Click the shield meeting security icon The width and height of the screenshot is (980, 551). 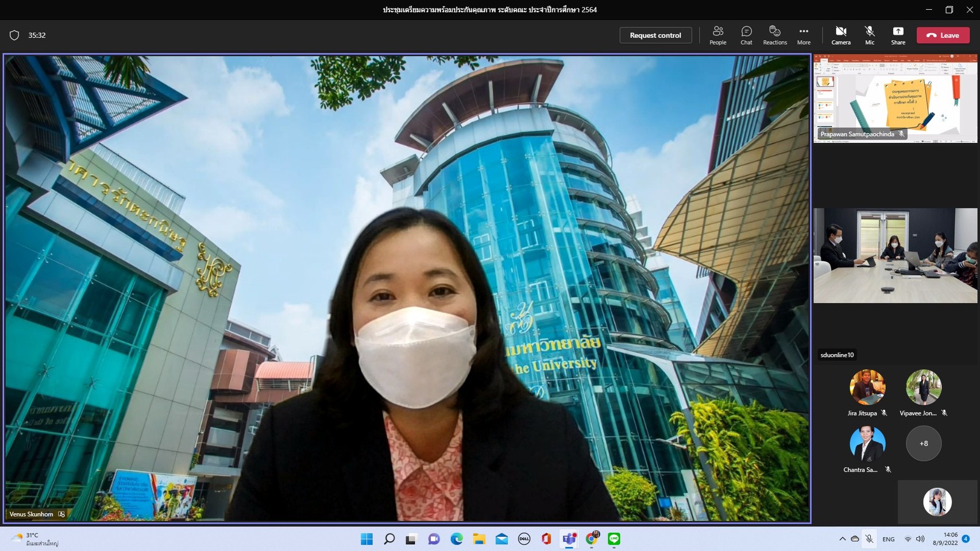tap(14, 36)
